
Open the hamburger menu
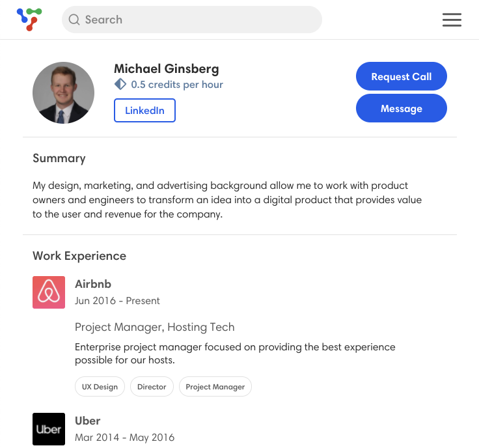pyautogui.click(x=452, y=20)
